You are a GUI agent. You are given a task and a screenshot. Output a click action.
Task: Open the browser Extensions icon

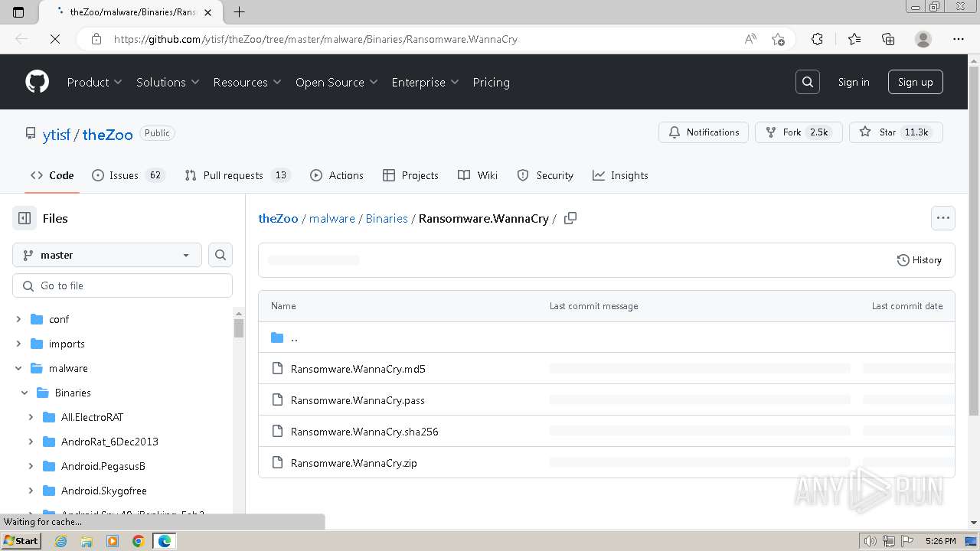pyautogui.click(x=817, y=39)
